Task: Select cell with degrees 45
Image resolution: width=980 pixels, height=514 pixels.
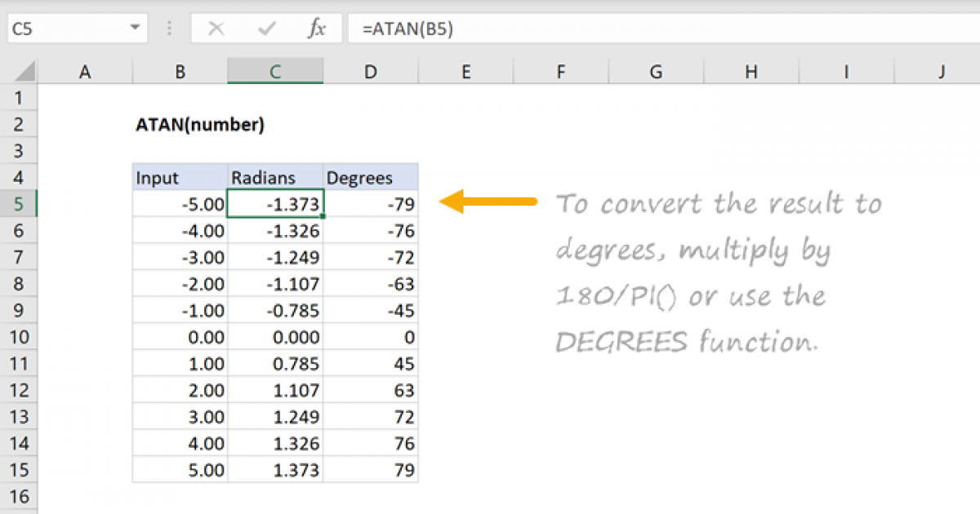Action: 371,364
